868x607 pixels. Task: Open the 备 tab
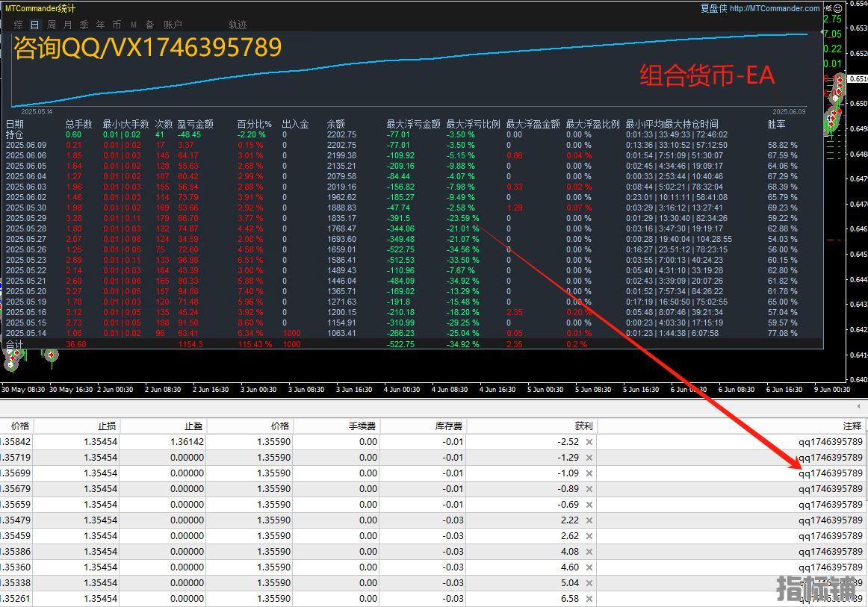pos(149,25)
